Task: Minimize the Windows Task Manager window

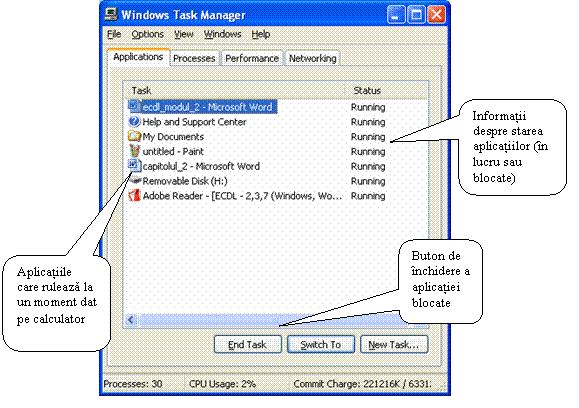Action: click(x=396, y=15)
